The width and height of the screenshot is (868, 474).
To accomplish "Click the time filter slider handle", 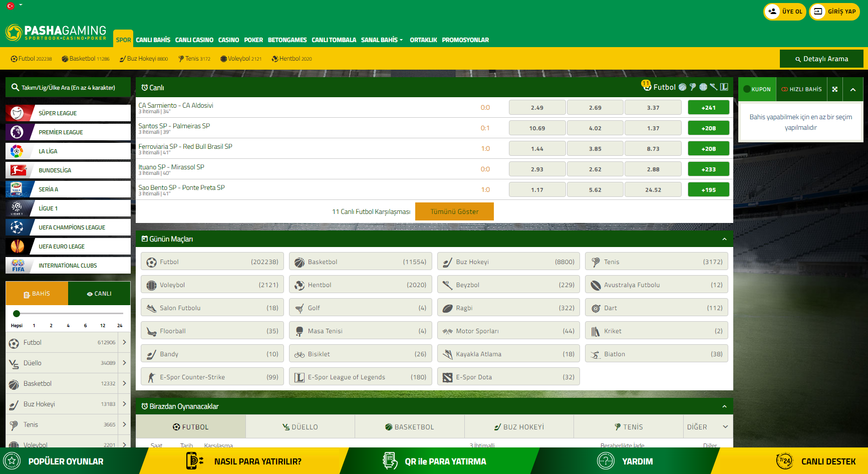I will pos(17,314).
